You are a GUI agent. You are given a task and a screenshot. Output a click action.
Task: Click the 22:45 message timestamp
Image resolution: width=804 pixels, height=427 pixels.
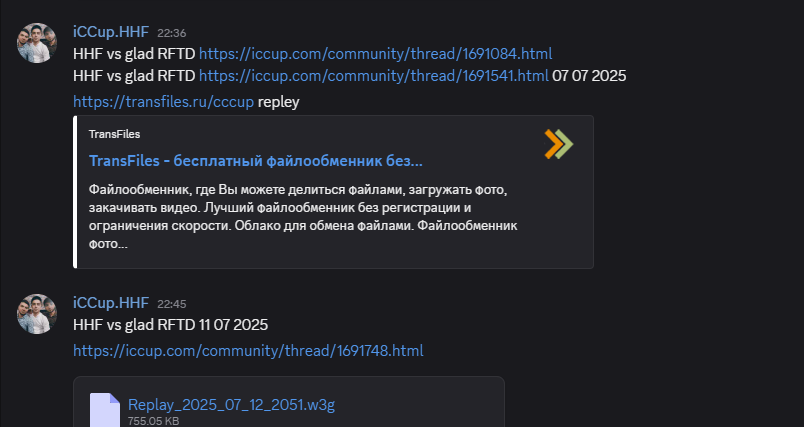pyautogui.click(x=172, y=304)
